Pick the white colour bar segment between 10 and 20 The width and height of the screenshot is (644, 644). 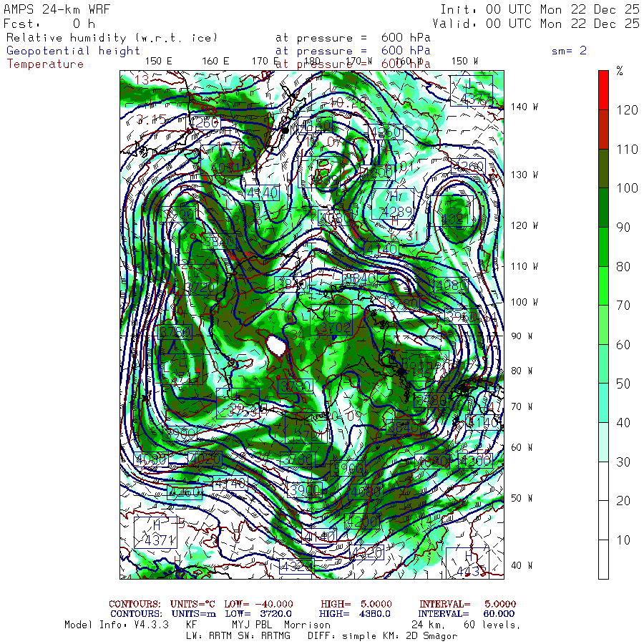[603, 520]
